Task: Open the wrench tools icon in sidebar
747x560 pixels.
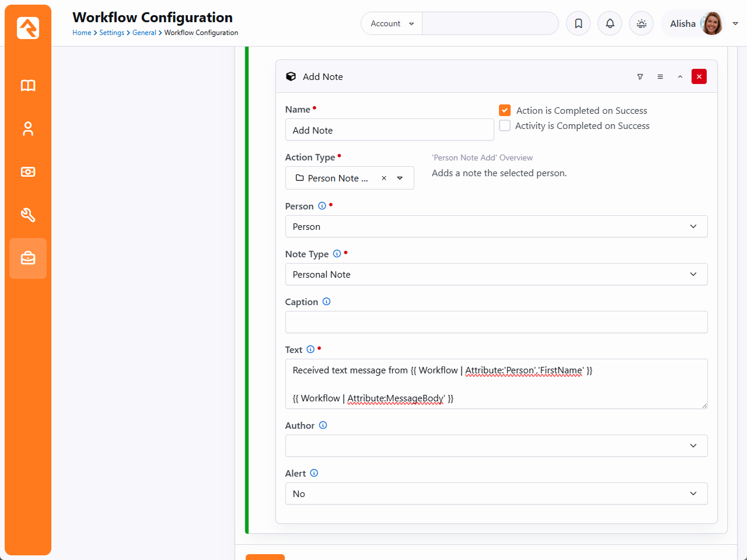Action: [28, 215]
